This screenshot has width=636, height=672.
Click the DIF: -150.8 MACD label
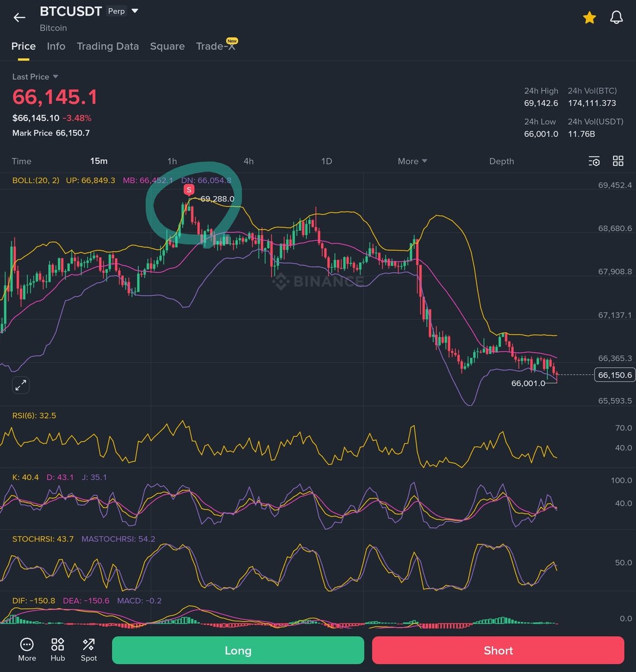pos(34,600)
